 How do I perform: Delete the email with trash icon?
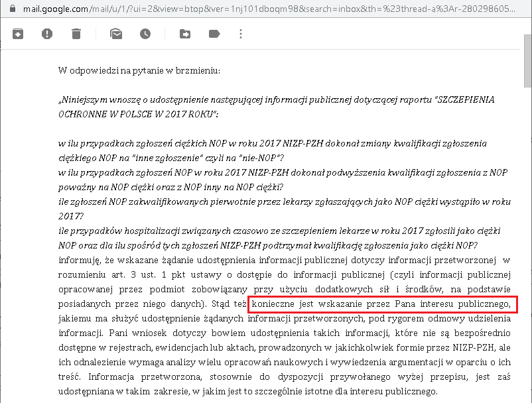point(76,34)
